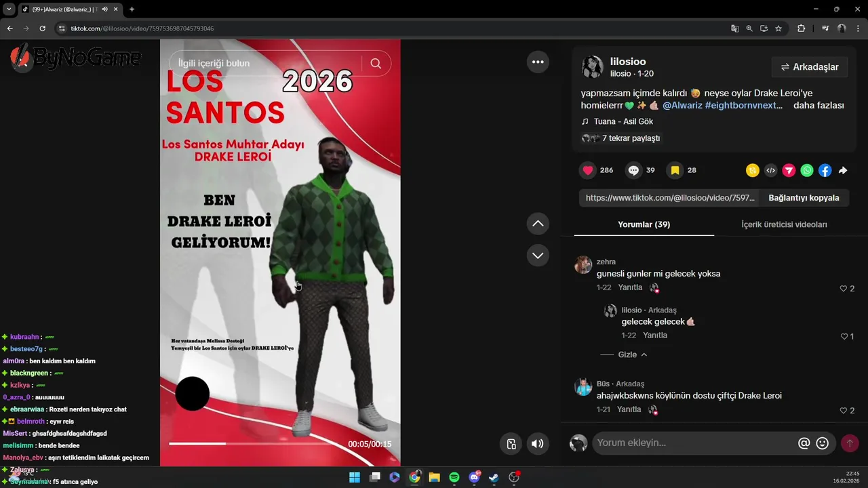Go to previous video with up chevron
This screenshot has height=488, width=868.
click(x=538, y=224)
